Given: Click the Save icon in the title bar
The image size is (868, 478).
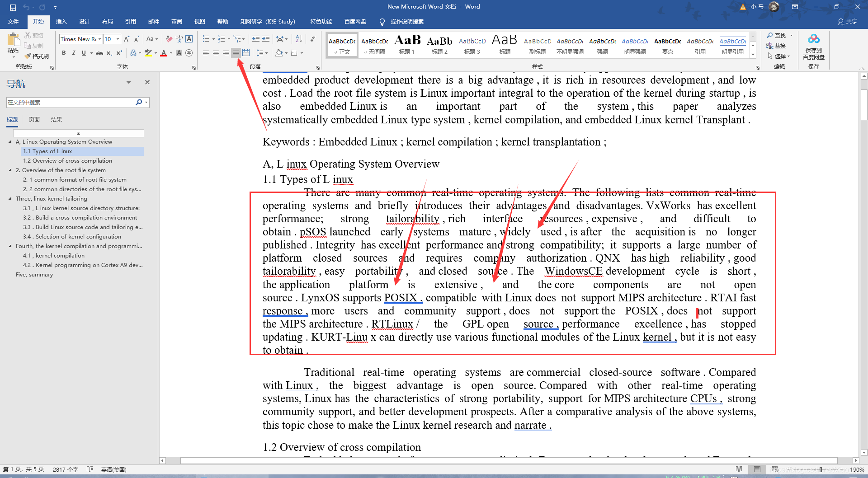Looking at the screenshot, I should (x=13, y=7).
